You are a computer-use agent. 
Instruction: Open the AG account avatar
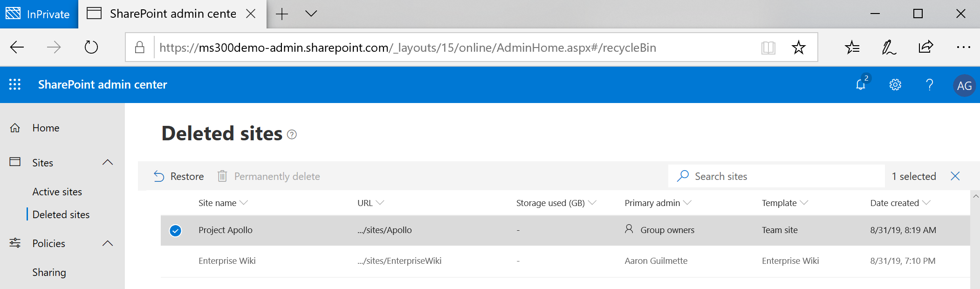[x=964, y=85]
